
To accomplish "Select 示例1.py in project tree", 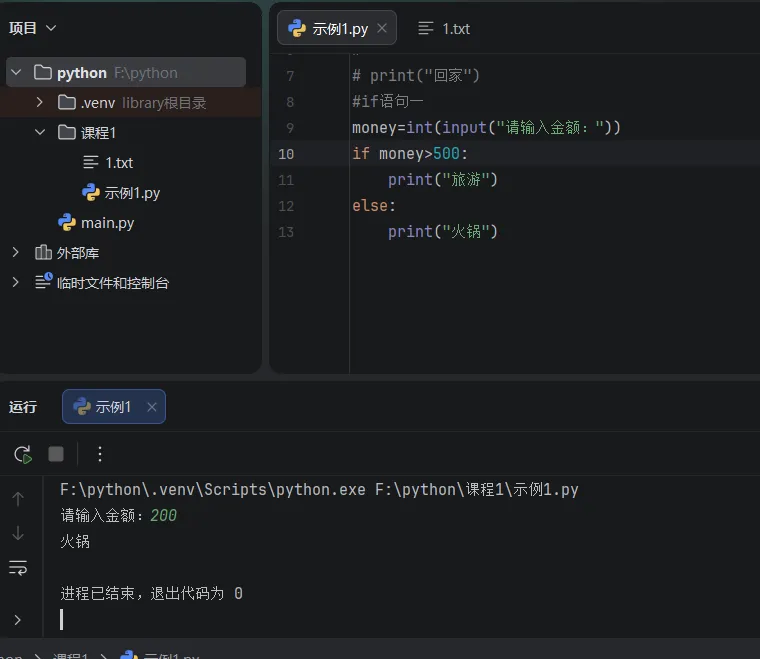I will [x=121, y=192].
